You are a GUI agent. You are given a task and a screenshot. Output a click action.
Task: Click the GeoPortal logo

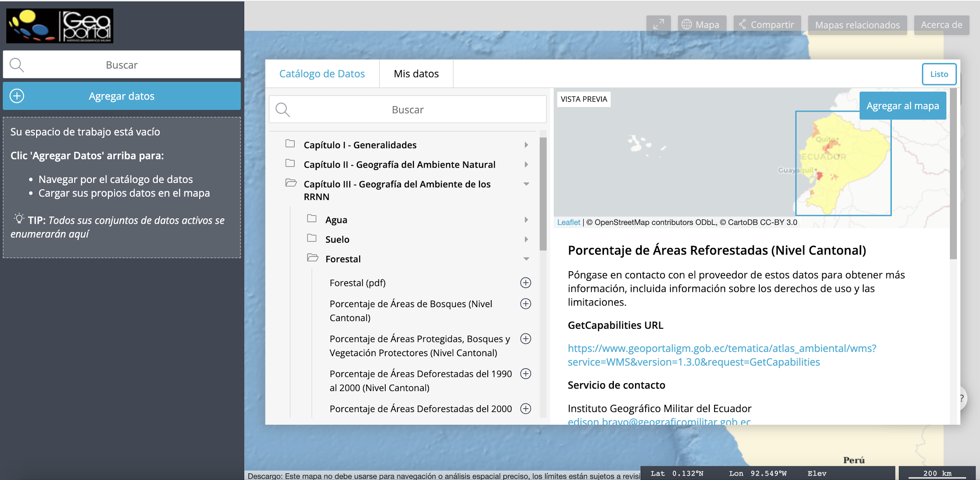[60, 26]
